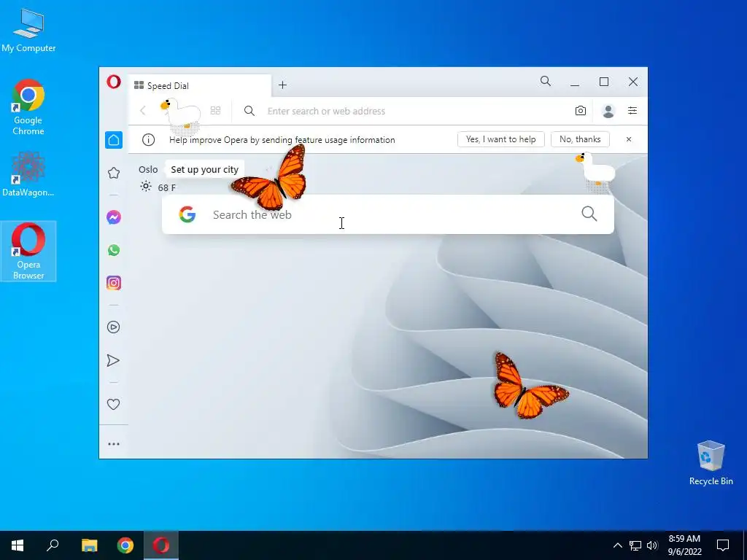The width and height of the screenshot is (747, 560).
Task: Click the tab search magnifier icon
Action: pos(546,82)
